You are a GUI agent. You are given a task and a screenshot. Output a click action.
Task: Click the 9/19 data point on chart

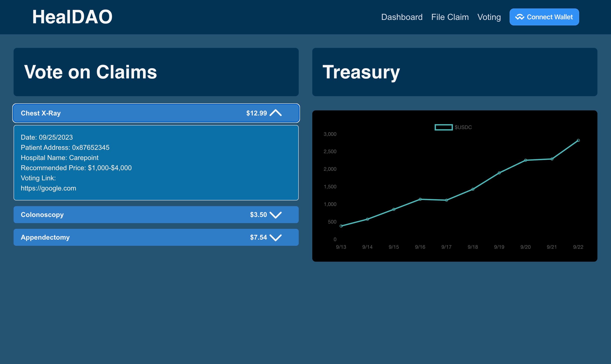(x=499, y=173)
